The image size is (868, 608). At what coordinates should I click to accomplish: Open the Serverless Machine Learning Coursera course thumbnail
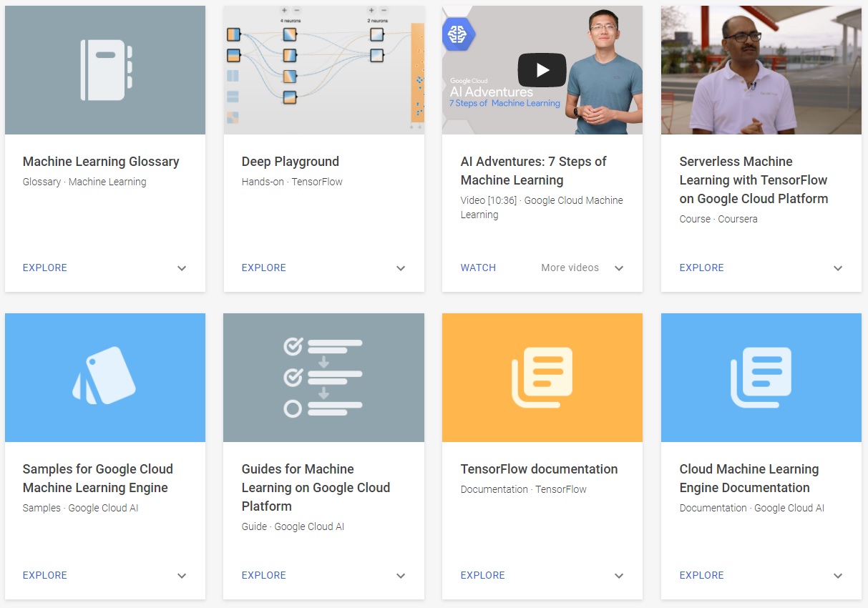(x=761, y=69)
